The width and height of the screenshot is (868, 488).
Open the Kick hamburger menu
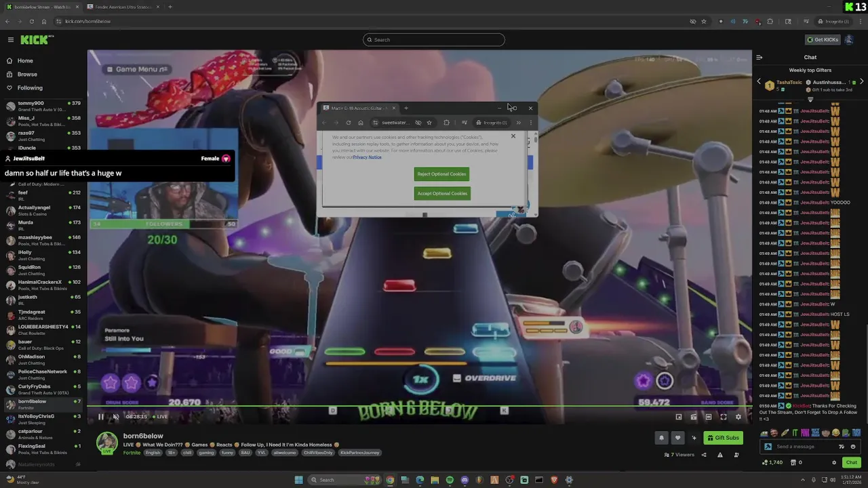point(10,40)
